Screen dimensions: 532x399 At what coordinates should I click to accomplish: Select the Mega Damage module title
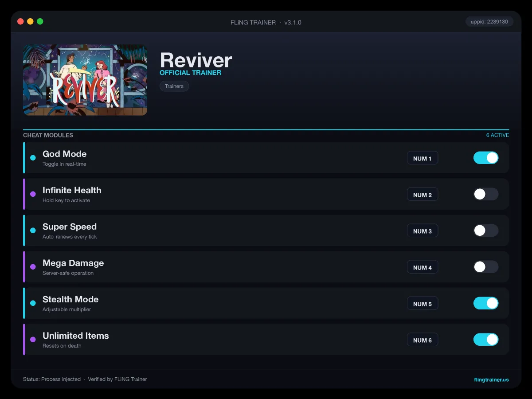point(73,263)
